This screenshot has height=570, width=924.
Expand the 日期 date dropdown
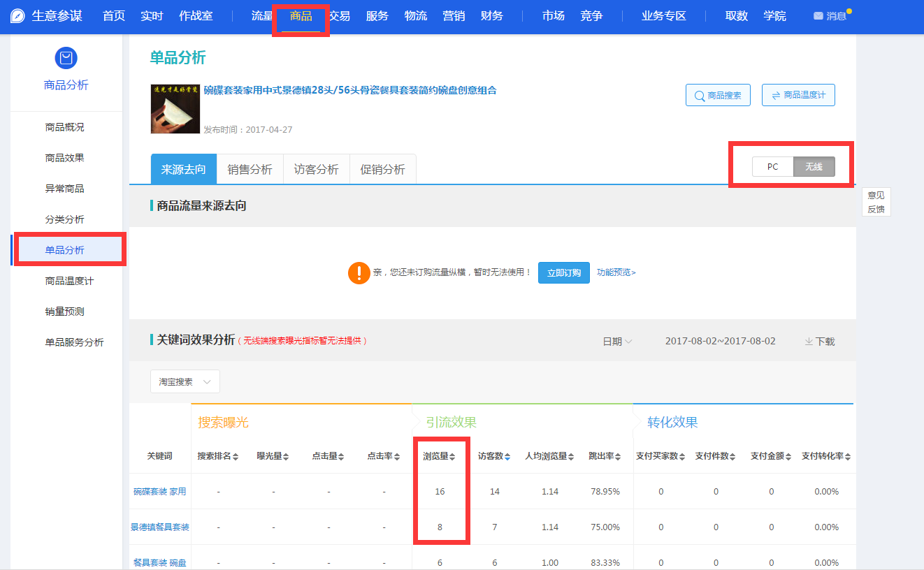617,342
